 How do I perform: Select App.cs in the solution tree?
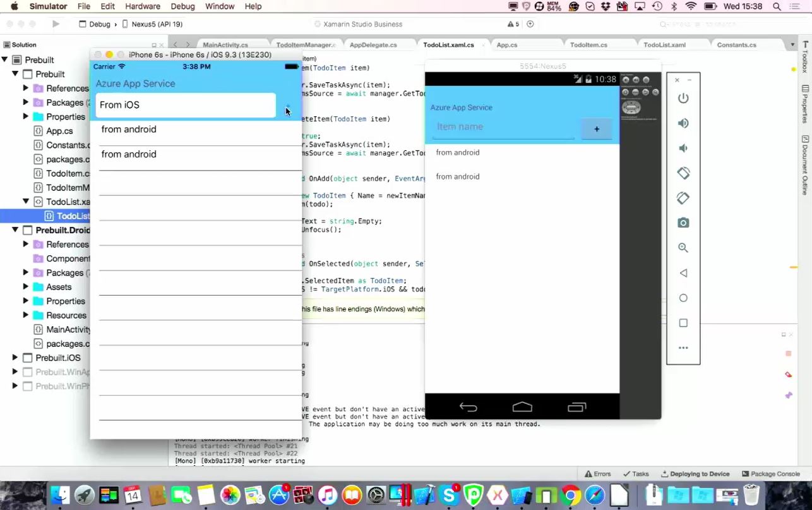point(59,131)
